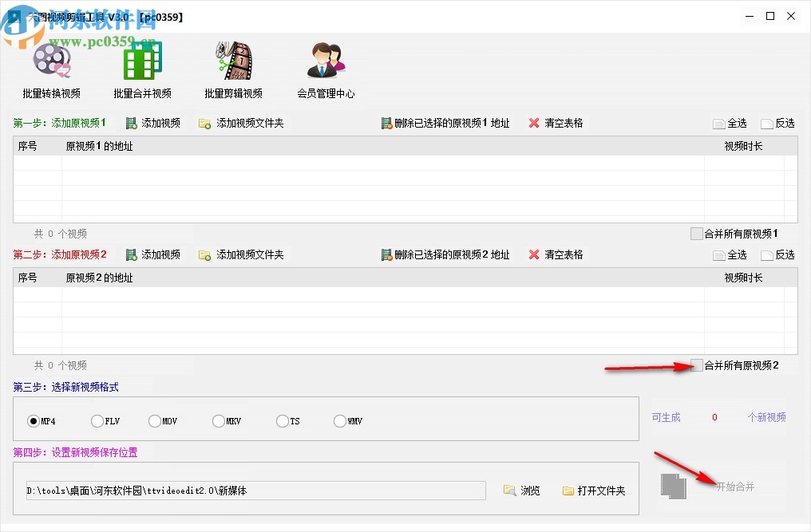
Task: Click the save path input field
Action: coord(256,490)
